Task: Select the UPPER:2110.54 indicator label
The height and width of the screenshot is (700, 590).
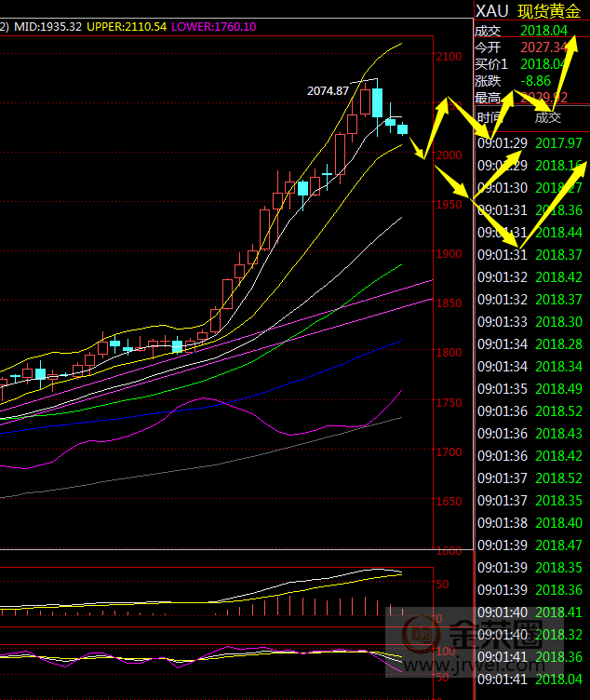Action: tap(127, 27)
